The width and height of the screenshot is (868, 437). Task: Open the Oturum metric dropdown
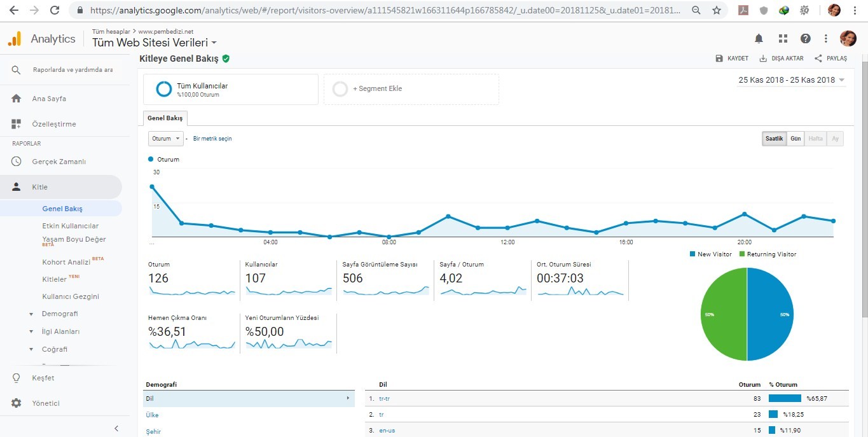point(166,139)
